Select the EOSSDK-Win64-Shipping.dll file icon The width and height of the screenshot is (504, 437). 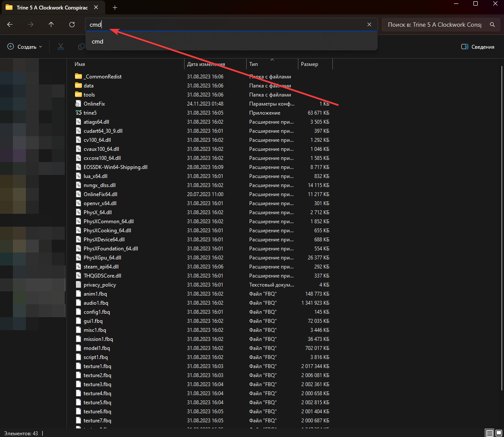78,167
